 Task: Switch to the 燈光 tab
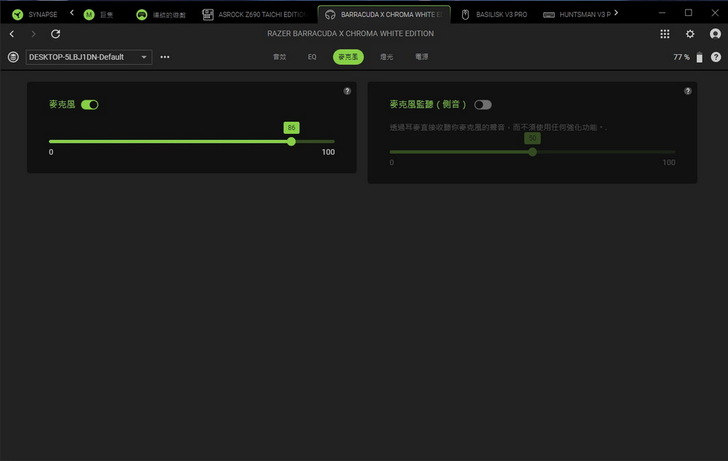tap(387, 57)
